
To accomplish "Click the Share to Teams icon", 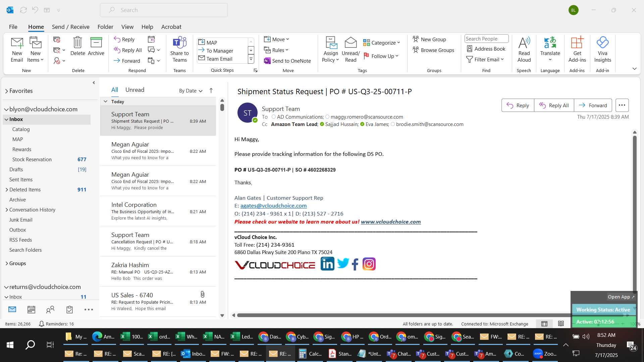I will click(x=179, y=50).
